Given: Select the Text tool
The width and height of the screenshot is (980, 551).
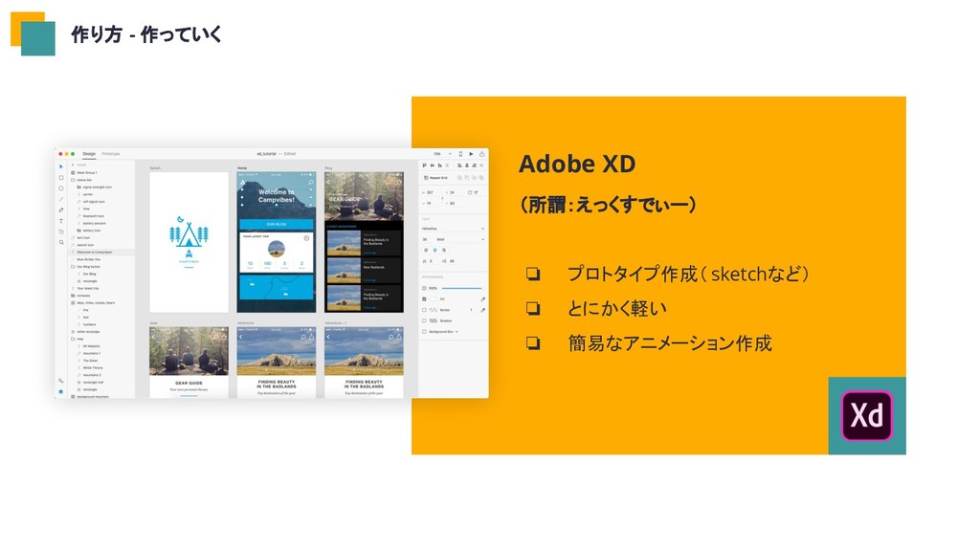Looking at the screenshot, I should coord(61,221).
